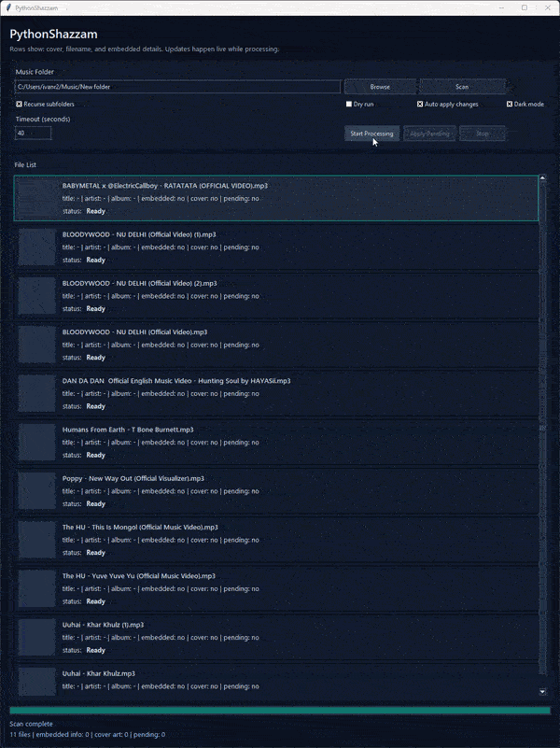Screen dimensions: 560x748
Task: Click Start Processing button
Action: [371, 134]
